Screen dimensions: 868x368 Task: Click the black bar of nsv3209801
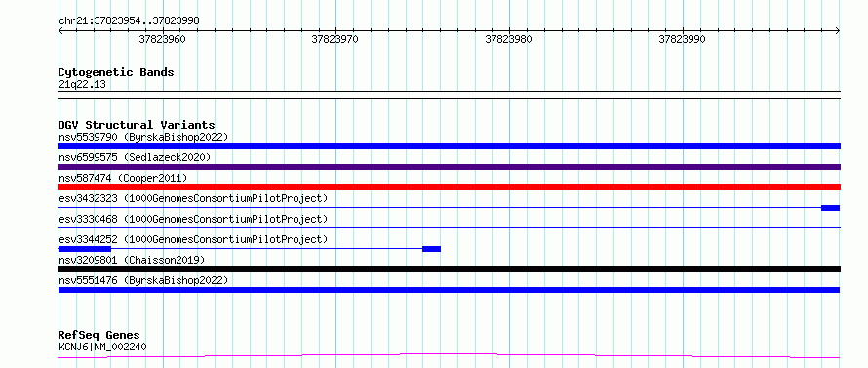pyautogui.click(x=449, y=269)
